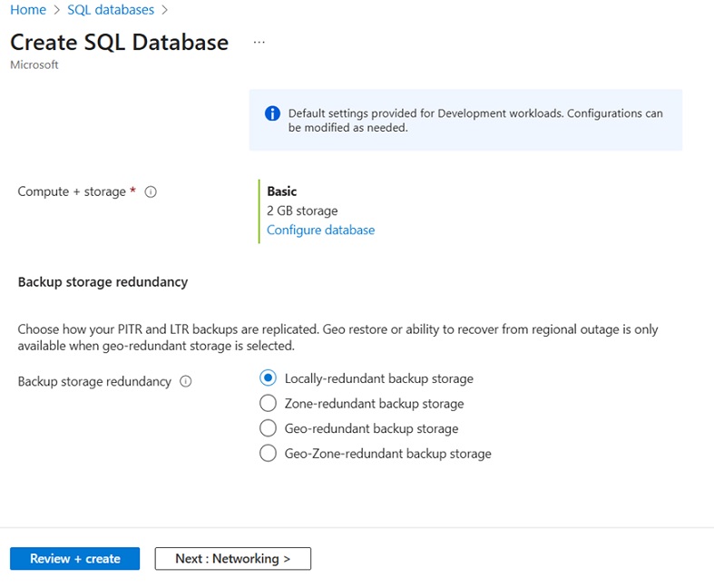Viewport: 714px width, 588px height.
Task: Open the Home breadcrumb link
Action: click(x=28, y=10)
